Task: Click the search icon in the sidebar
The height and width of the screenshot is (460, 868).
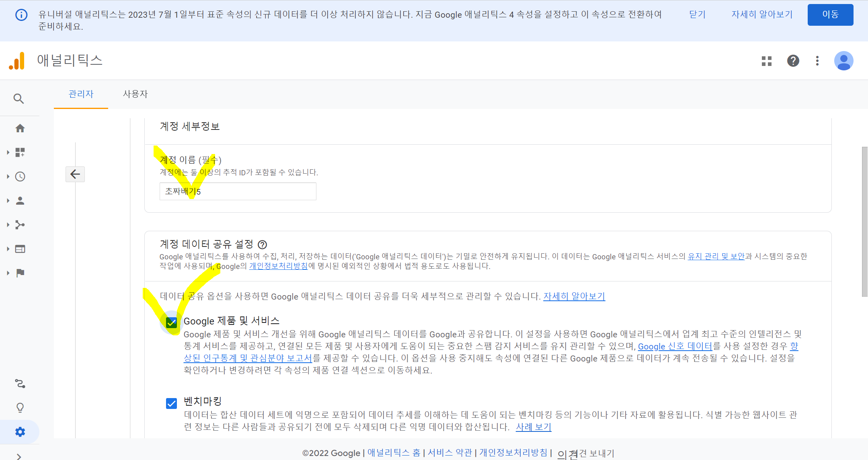Action: click(x=18, y=99)
